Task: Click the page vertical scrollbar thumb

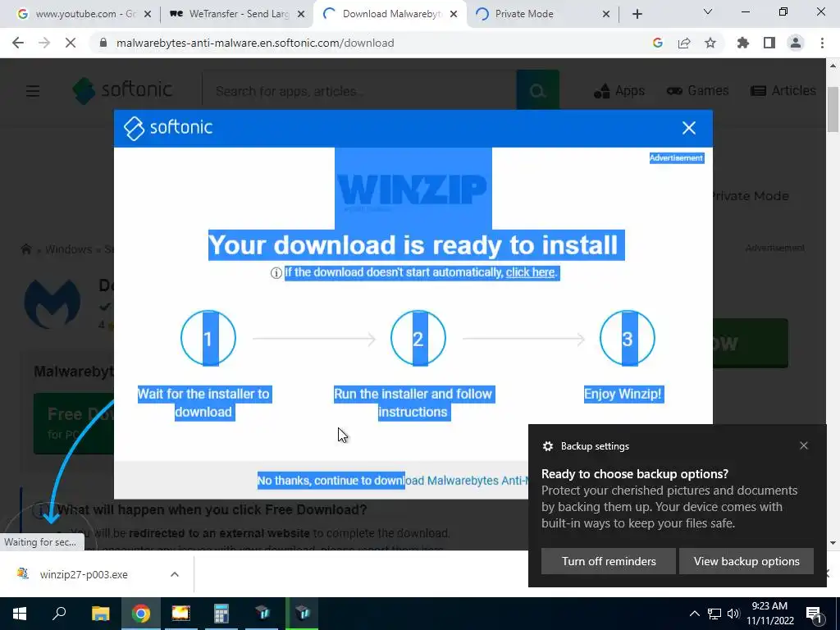Action: (833, 109)
